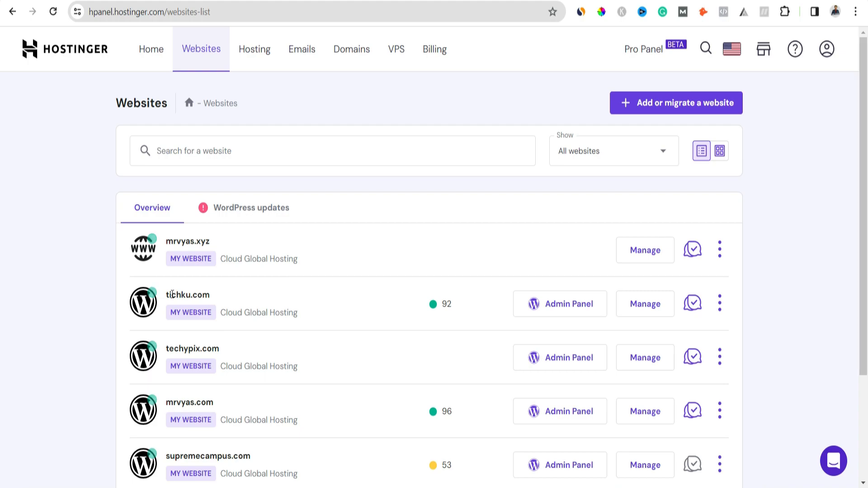Screen dimensions: 868x488
Task: Open the Hosting menu item
Action: click(x=255, y=49)
